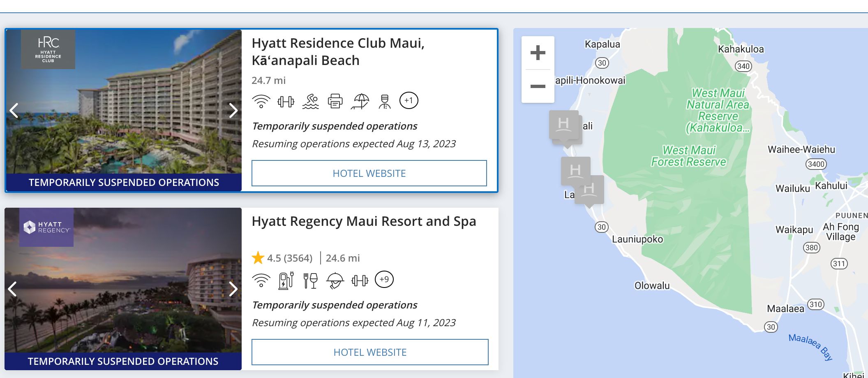Zoom in on the map
The image size is (868, 378).
(538, 53)
